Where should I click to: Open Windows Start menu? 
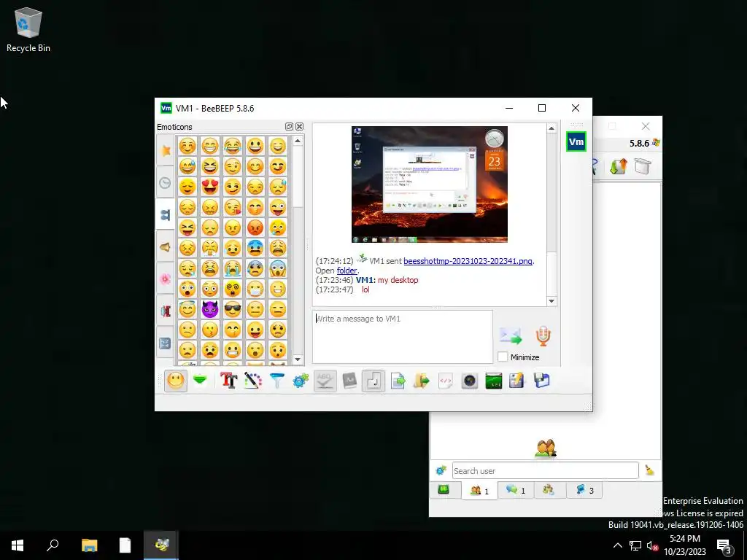(x=18, y=545)
